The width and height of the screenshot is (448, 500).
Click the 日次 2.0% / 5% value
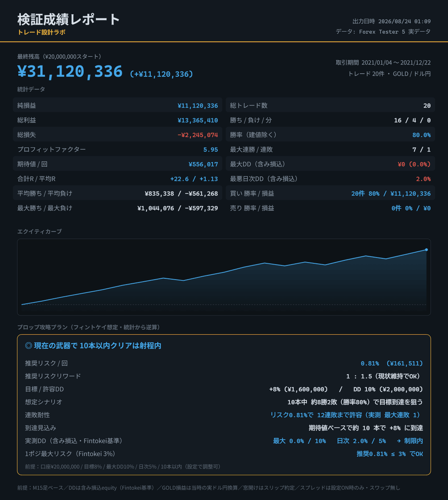click(x=361, y=441)
